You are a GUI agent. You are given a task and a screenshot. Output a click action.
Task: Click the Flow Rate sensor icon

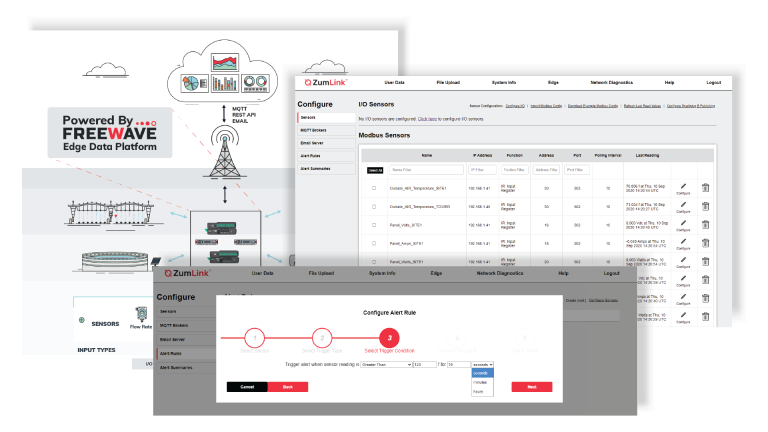(x=142, y=313)
